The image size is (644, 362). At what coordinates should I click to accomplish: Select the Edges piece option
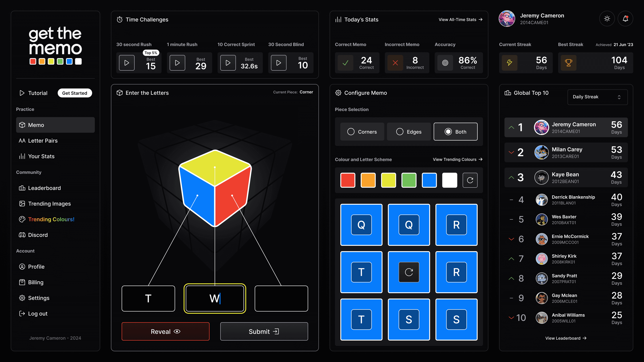tap(409, 132)
